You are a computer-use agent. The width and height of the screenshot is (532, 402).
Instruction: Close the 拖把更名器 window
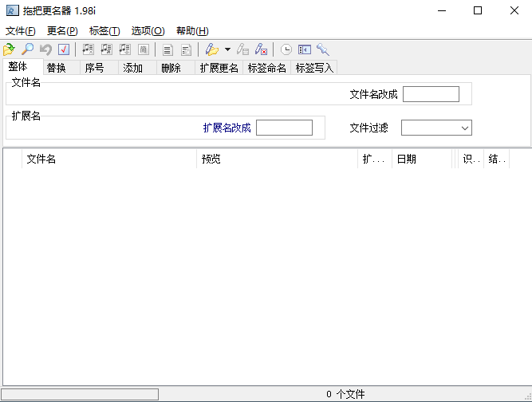coord(514,10)
